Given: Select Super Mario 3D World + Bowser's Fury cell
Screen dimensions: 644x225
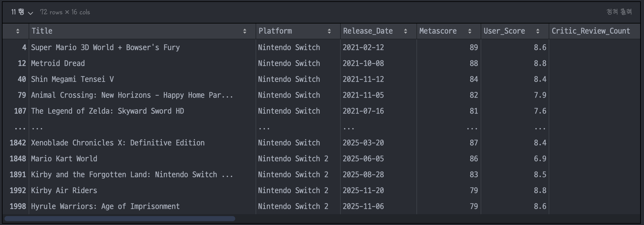Looking at the screenshot, I should [x=142, y=47].
